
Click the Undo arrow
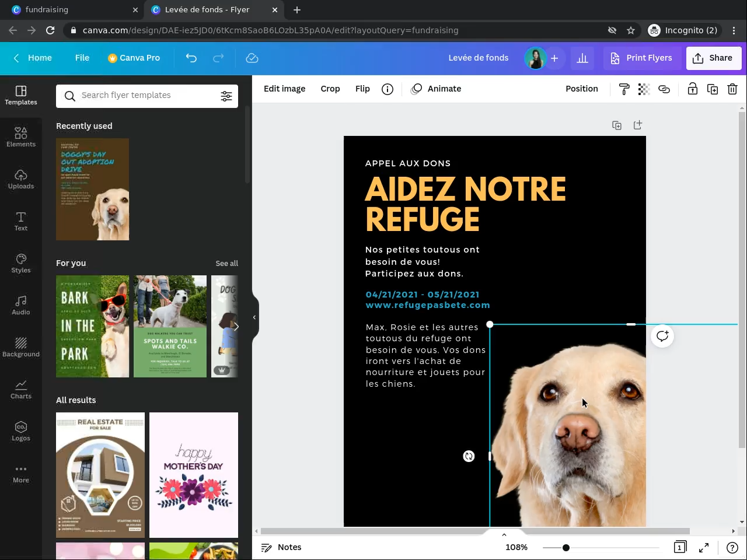[x=191, y=58]
